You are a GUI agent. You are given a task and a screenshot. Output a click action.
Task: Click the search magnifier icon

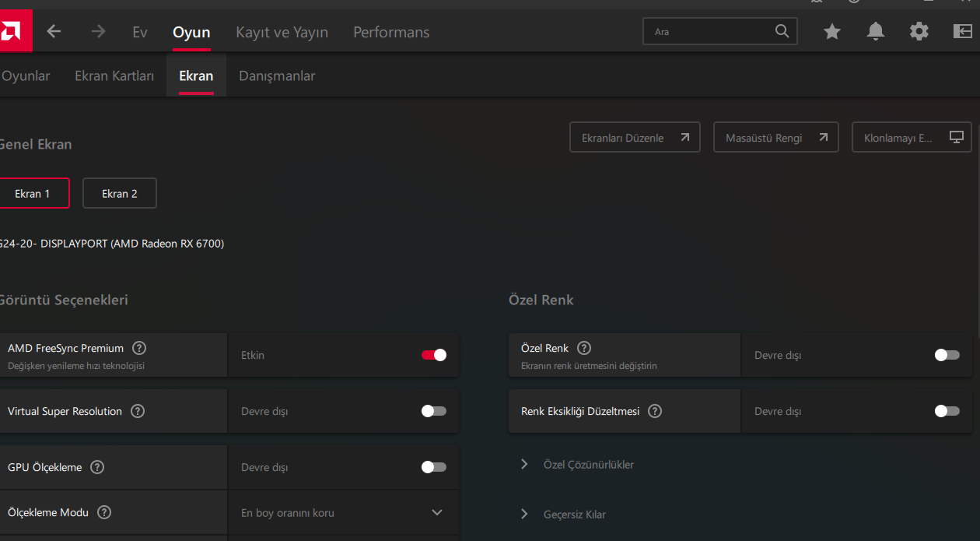click(782, 31)
